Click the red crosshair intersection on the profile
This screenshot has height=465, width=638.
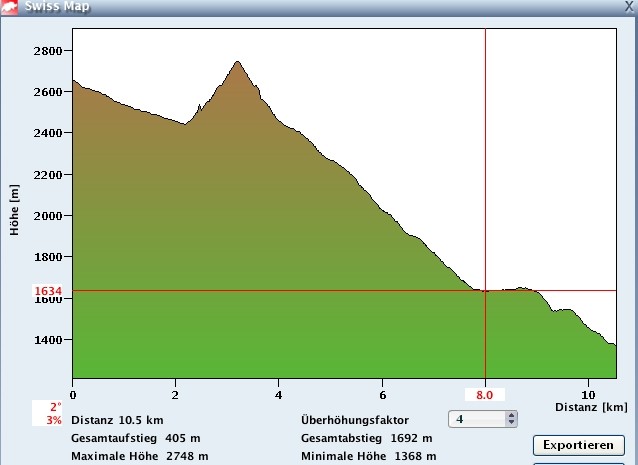(485, 291)
